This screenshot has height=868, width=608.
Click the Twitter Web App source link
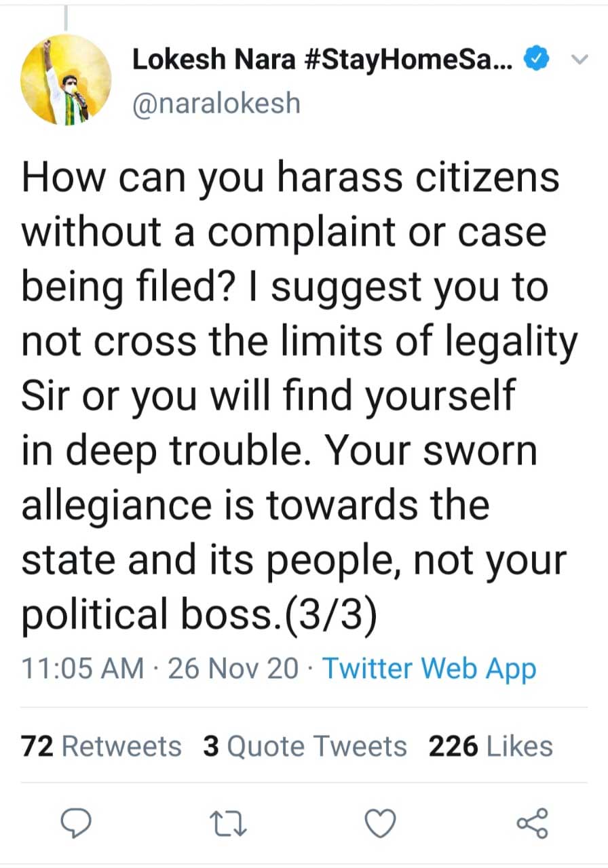point(428,668)
